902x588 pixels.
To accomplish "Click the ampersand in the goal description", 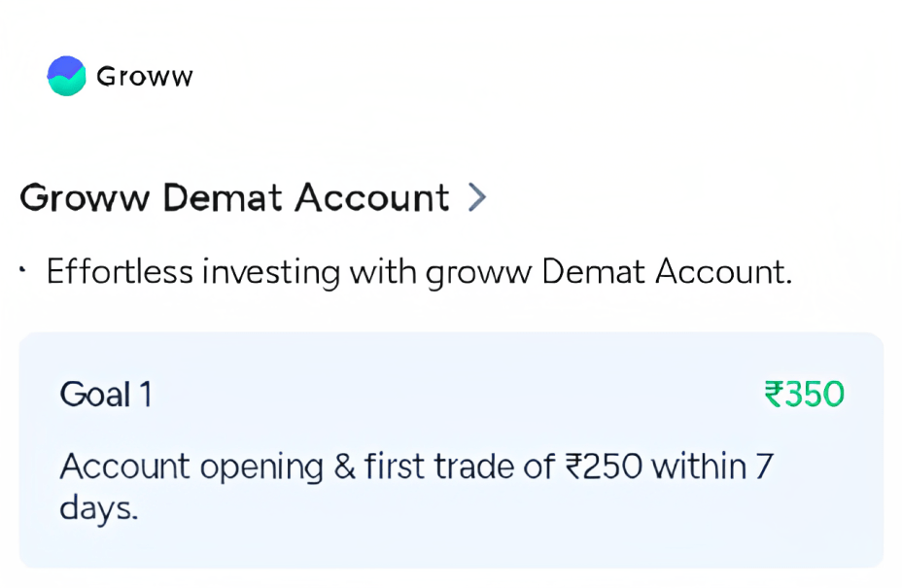I will 344,467.
